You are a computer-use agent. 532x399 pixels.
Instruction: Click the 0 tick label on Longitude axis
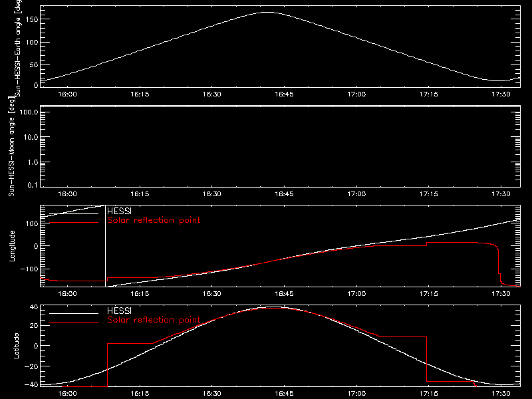[36, 246]
